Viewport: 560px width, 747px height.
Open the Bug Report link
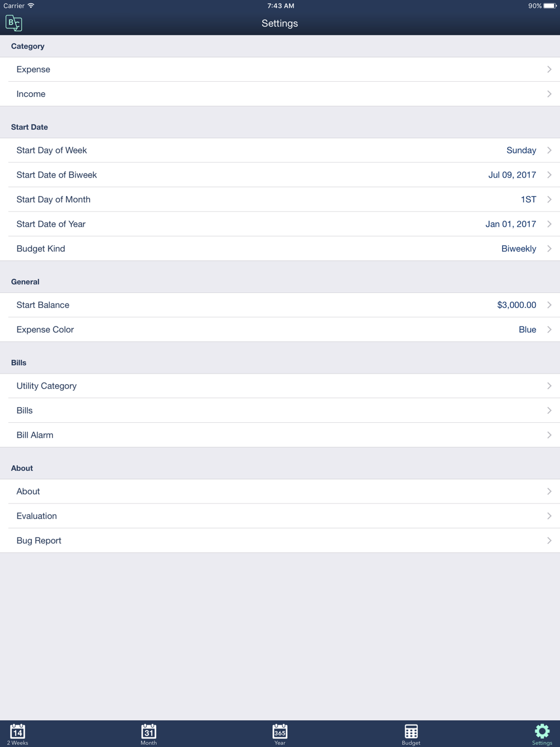pos(280,540)
